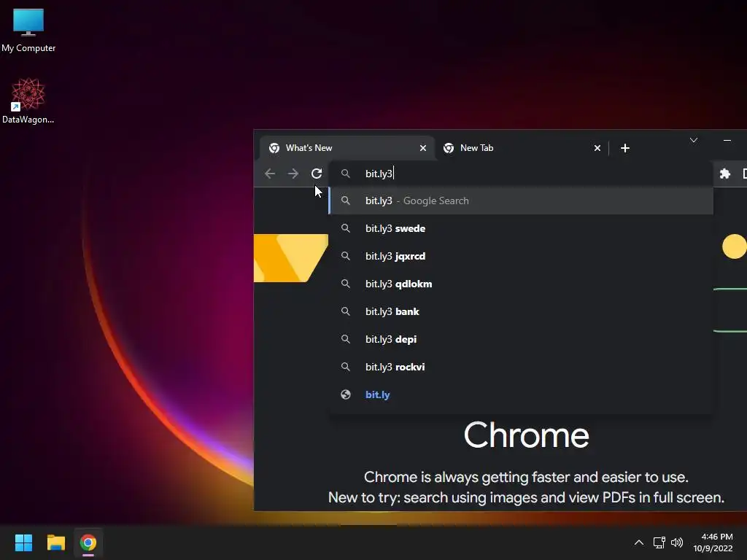Open the network status tray icon
The width and height of the screenshot is (747, 560).
point(659,542)
